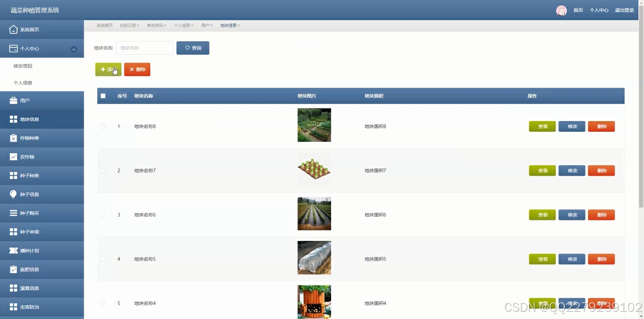This screenshot has height=319, width=644.
Task: Expand the 种子种类 menu entry
Action: tap(27, 175)
